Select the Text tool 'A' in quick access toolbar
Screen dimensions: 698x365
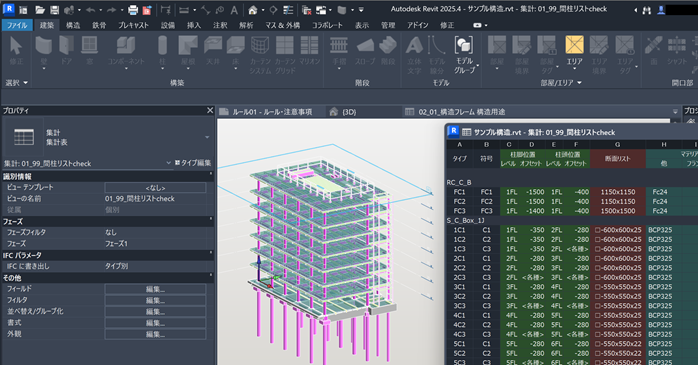(x=234, y=10)
